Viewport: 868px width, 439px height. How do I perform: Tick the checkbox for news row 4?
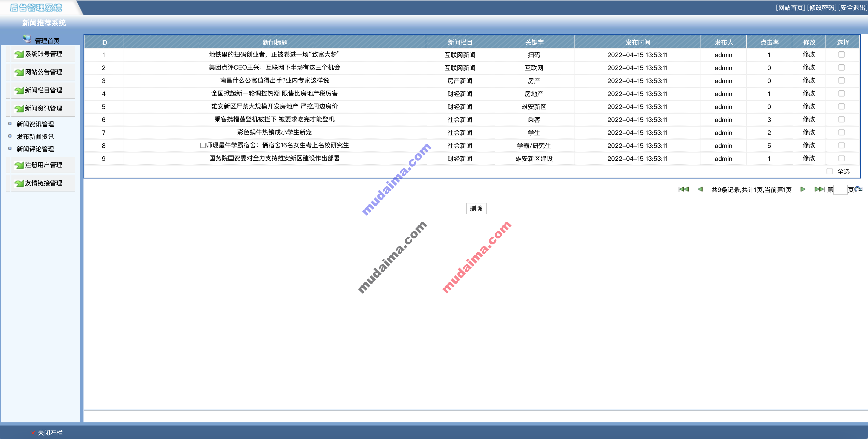(841, 93)
